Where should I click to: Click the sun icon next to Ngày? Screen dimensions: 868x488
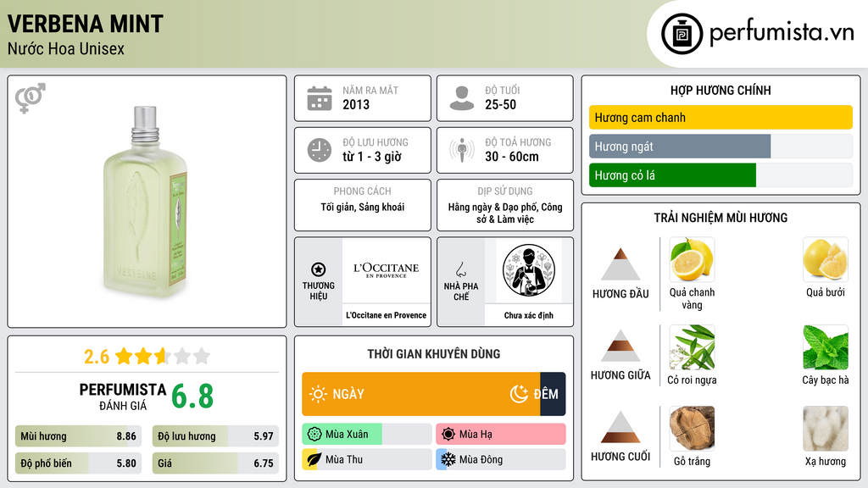318,394
